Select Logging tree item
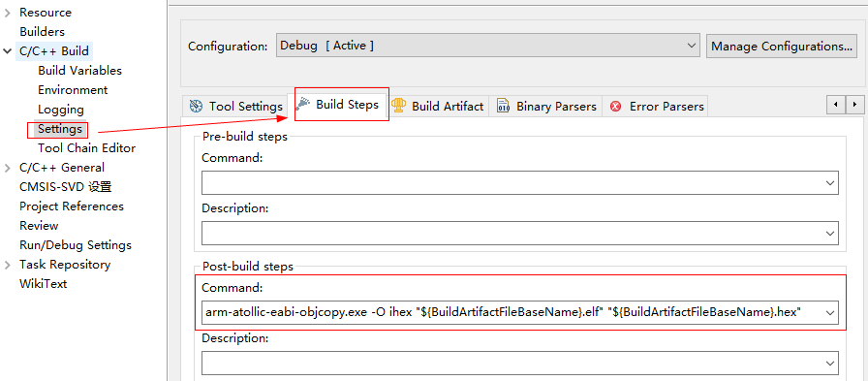The image size is (868, 381). point(61,110)
